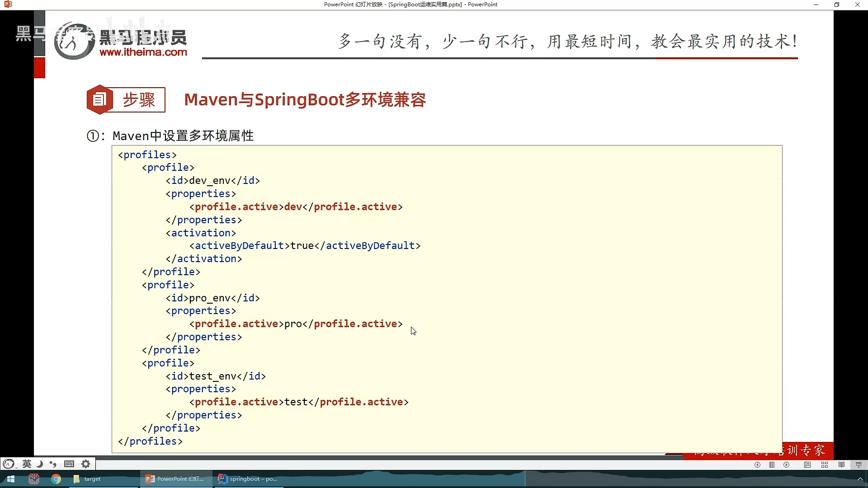The width and height of the screenshot is (868, 488).
Task: Expand the system tray hidden icons chevron
Action: click(x=860, y=479)
